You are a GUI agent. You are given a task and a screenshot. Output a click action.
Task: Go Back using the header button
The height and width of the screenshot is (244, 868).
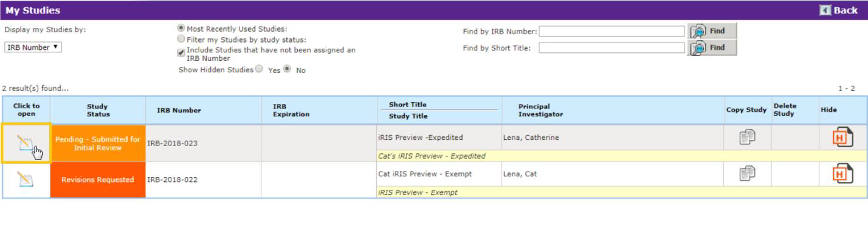coord(838,10)
